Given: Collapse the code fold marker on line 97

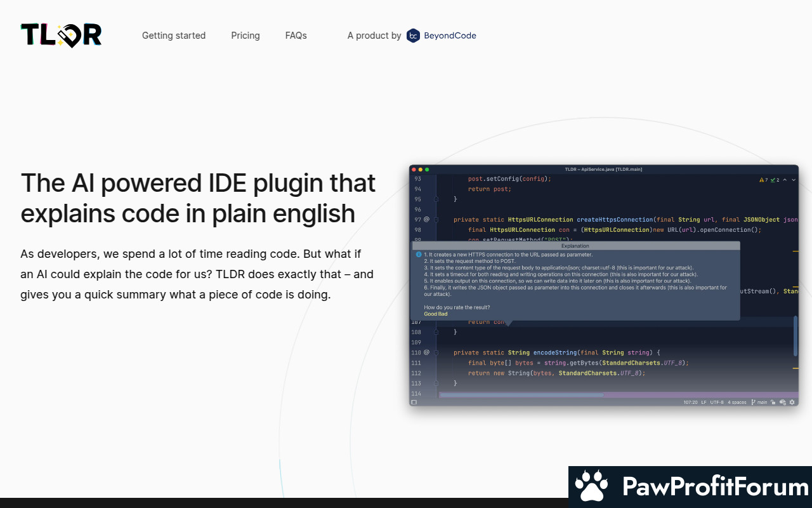Looking at the screenshot, I should [436, 219].
